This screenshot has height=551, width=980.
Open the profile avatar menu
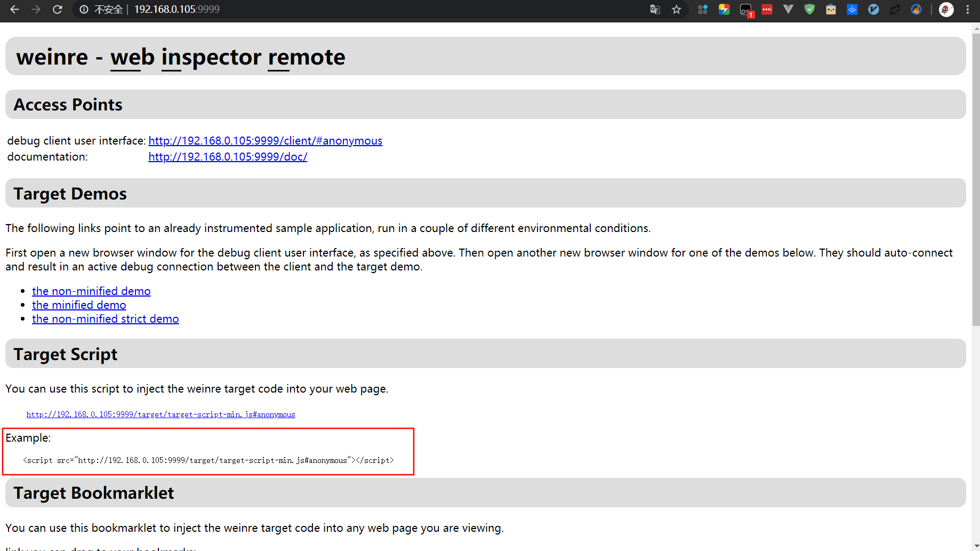pos(946,10)
